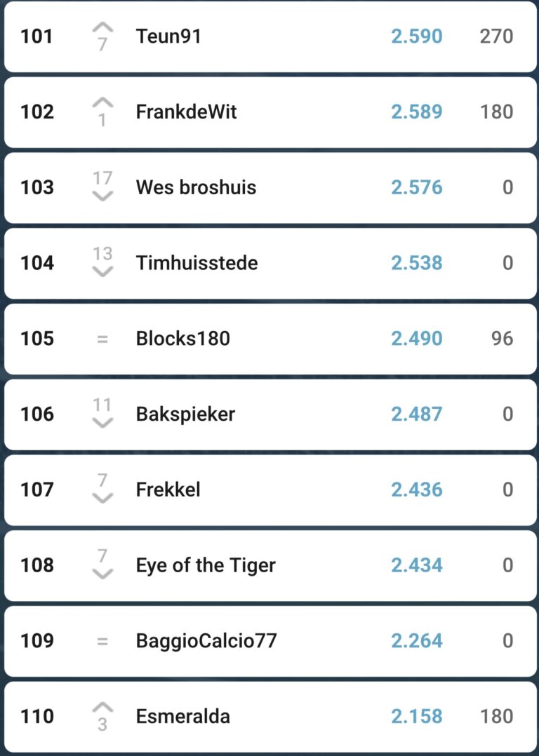Click the down arrow icon next to Timhuisstede
This screenshot has width=539, height=756.
point(102,272)
